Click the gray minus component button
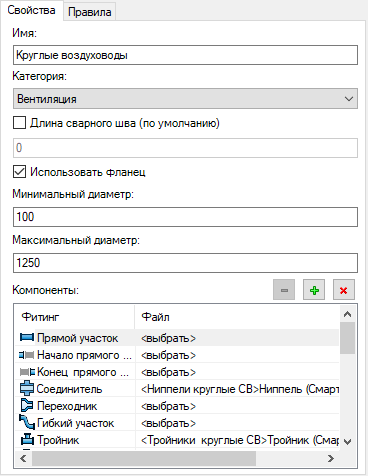 [x=284, y=290]
